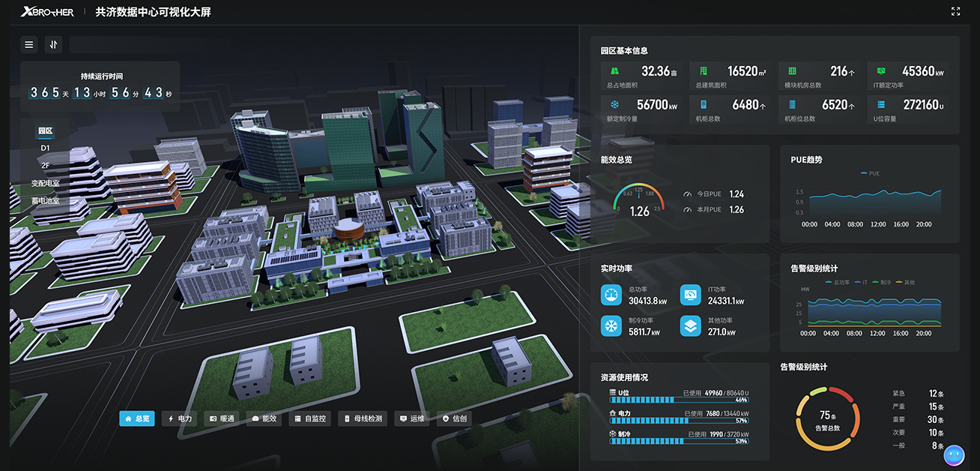The height and width of the screenshot is (471, 980).
Task: Open 变配电室 in the left navigation
Action: [x=45, y=183]
